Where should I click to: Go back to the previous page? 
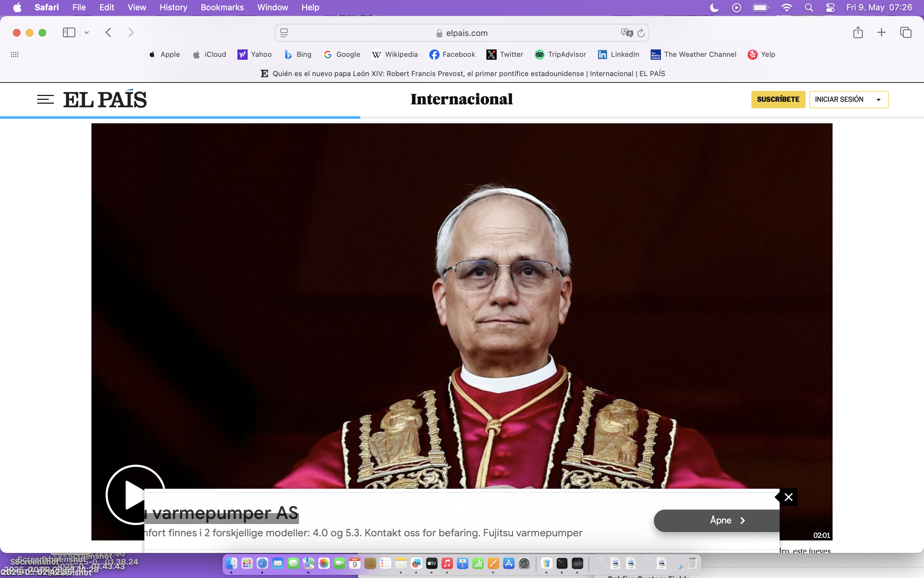(108, 32)
